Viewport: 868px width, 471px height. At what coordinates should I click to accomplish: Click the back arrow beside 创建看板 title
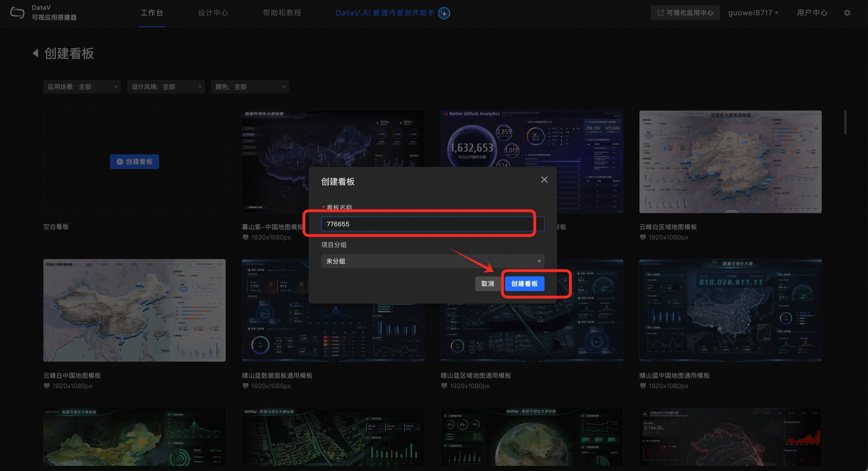[x=35, y=53]
